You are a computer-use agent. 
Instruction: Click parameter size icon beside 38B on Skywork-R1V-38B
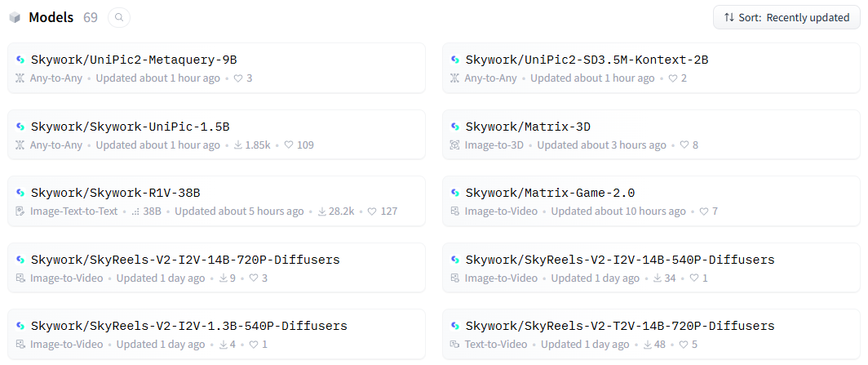tap(135, 211)
